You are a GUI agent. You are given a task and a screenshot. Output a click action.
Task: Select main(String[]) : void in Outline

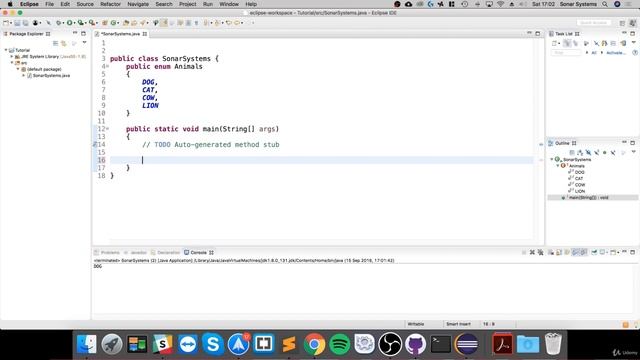tap(589, 198)
